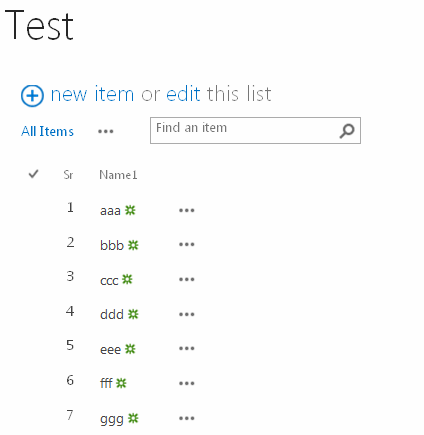Open ellipsis menu for item fff
The height and width of the screenshot is (435, 424).
click(187, 383)
